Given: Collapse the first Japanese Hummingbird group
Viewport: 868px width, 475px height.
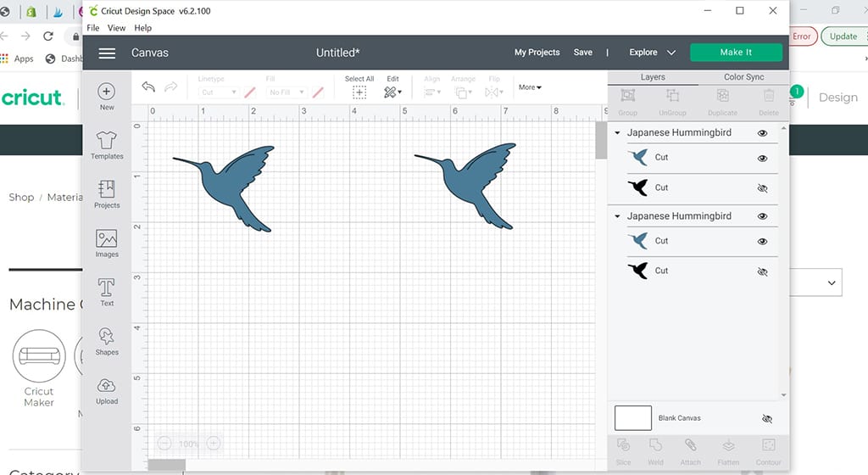Looking at the screenshot, I should pyautogui.click(x=617, y=133).
